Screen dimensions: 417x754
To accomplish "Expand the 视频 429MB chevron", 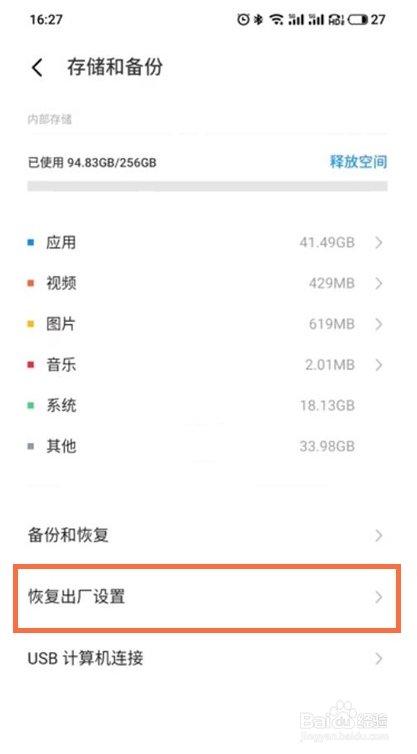I will tap(379, 283).
